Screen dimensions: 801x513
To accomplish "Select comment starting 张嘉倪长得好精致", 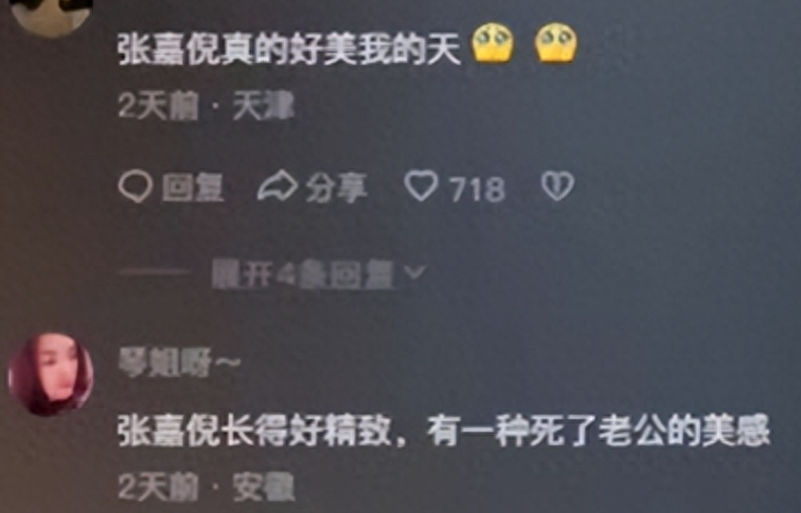I will click(x=444, y=432).
